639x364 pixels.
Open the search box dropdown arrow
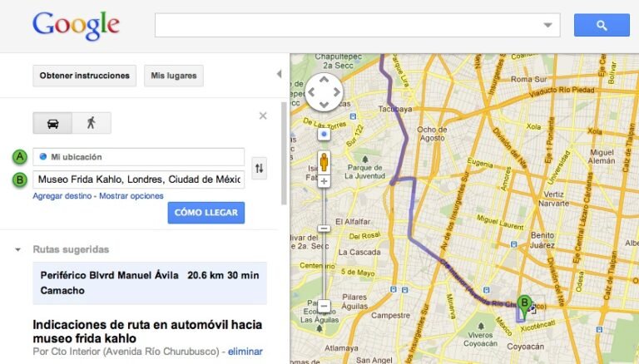point(547,25)
